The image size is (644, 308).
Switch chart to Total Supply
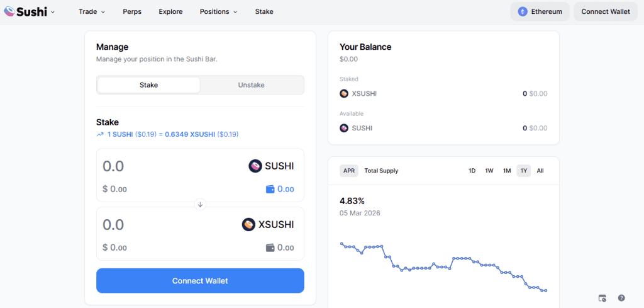[x=381, y=171]
